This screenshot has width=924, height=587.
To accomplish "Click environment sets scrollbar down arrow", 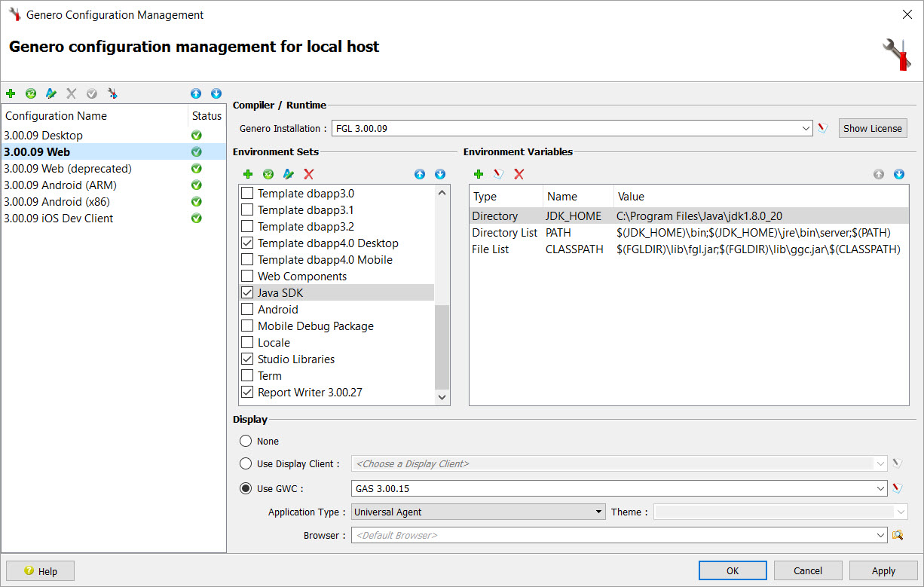I will click(442, 397).
